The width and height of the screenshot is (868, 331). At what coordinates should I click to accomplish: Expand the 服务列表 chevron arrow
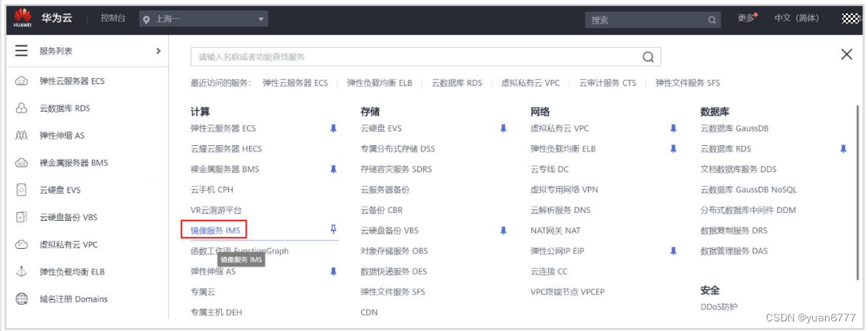pos(158,51)
